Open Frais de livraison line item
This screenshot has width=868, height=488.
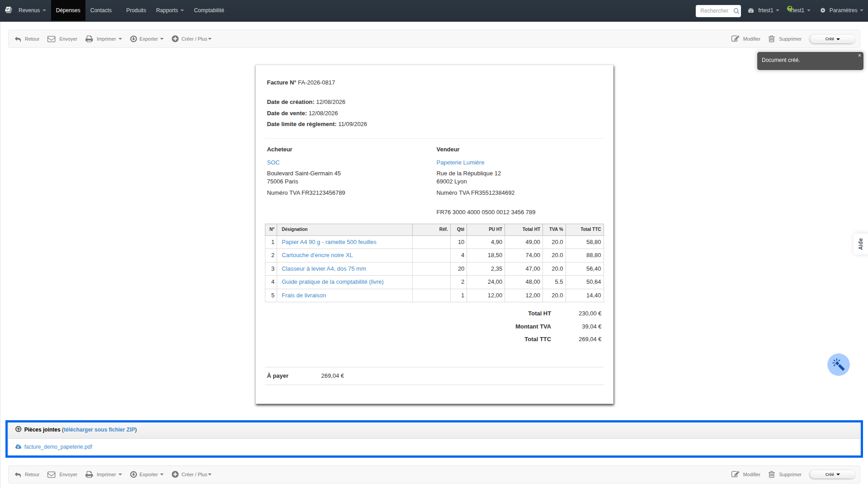pos(304,296)
